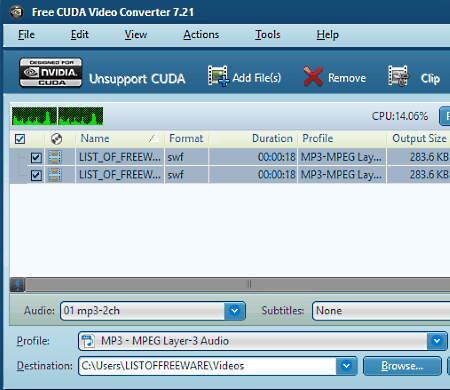Screen dimensions: 450x390
Task: Click the Add File(s) filmstrip icon
Action: point(218,76)
